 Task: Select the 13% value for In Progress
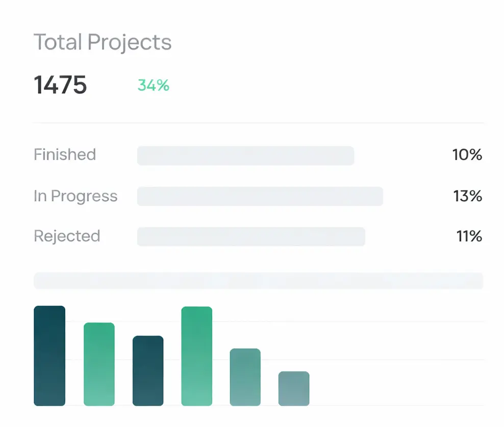[467, 196]
